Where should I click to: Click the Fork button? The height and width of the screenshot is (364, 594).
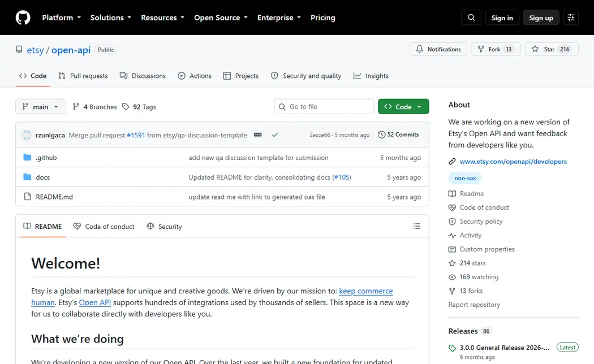pos(496,49)
